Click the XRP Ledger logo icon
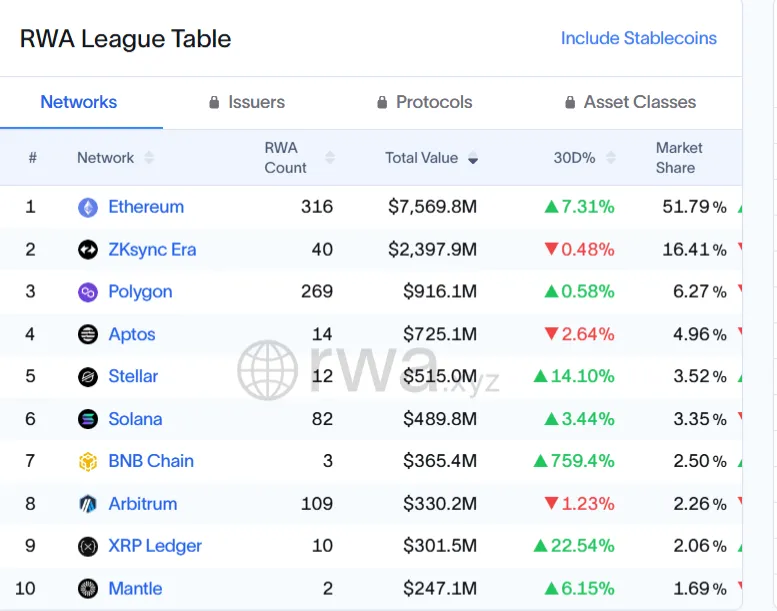Viewport: 777px width, 611px height. point(88,546)
